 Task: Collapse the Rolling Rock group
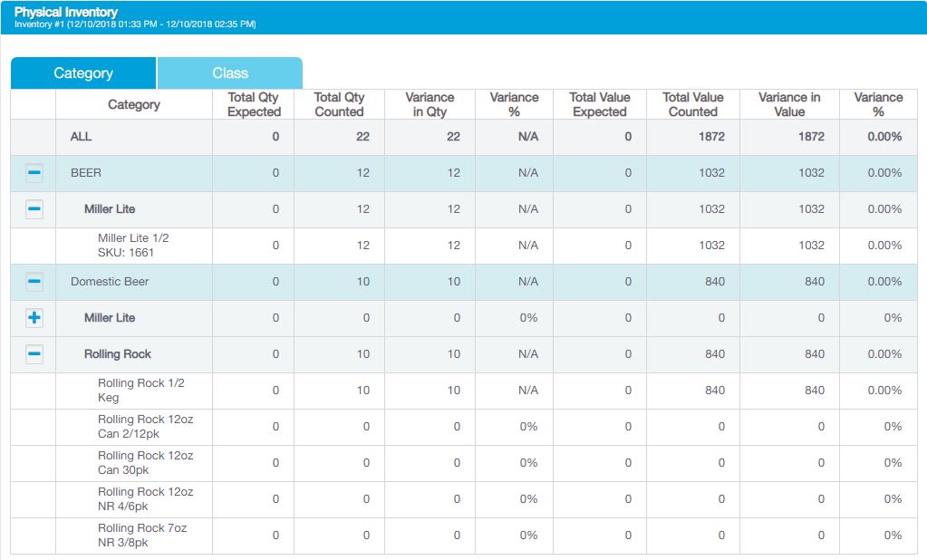coord(34,354)
